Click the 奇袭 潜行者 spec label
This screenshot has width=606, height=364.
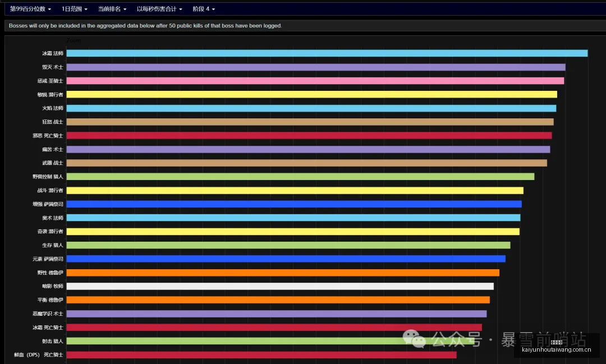coord(50,232)
